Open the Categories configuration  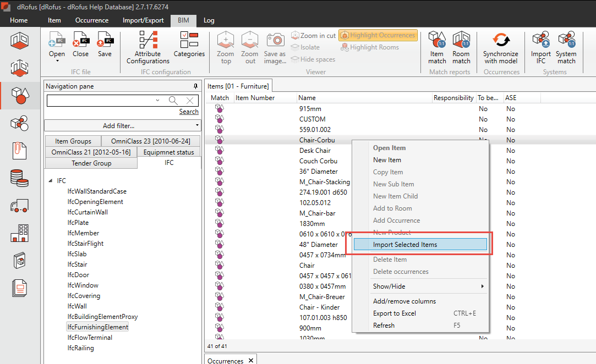tap(189, 44)
